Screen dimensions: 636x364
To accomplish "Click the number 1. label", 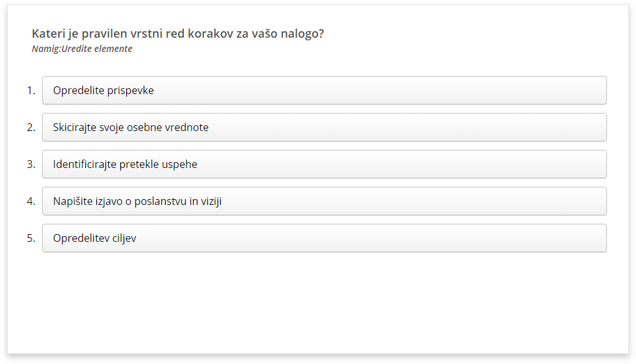I will 31,90.
